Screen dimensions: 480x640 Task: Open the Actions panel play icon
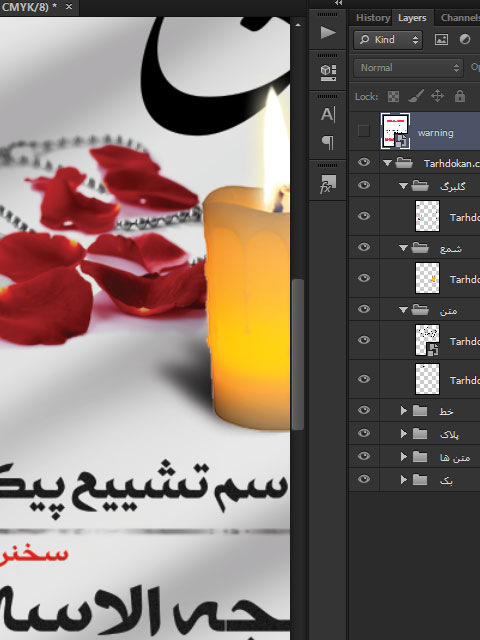coord(328,32)
